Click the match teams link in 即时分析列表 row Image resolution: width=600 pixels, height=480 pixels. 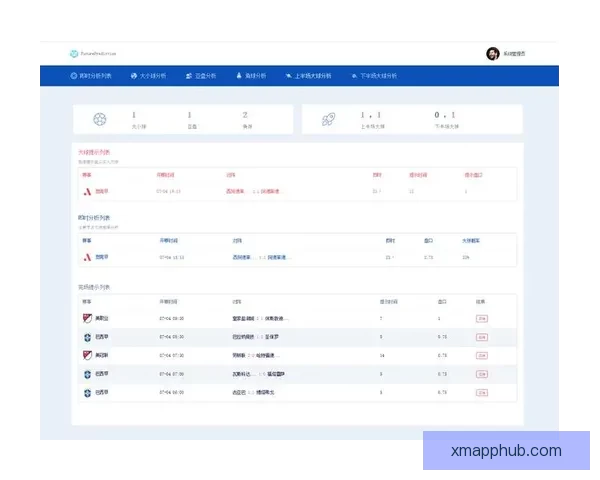(258, 257)
